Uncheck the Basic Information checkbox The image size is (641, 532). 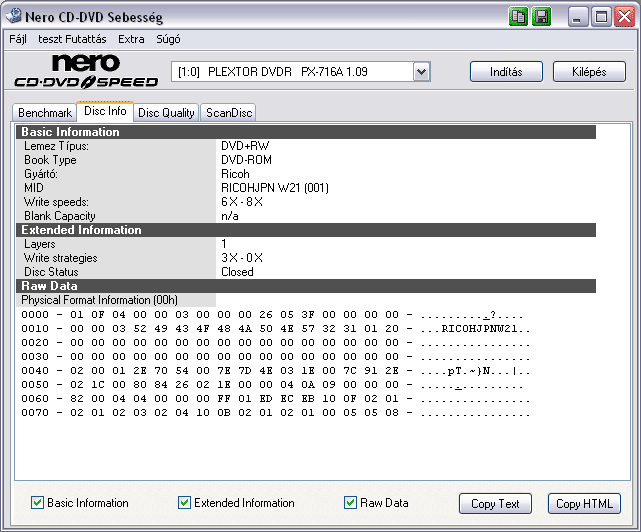click(x=37, y=503)
